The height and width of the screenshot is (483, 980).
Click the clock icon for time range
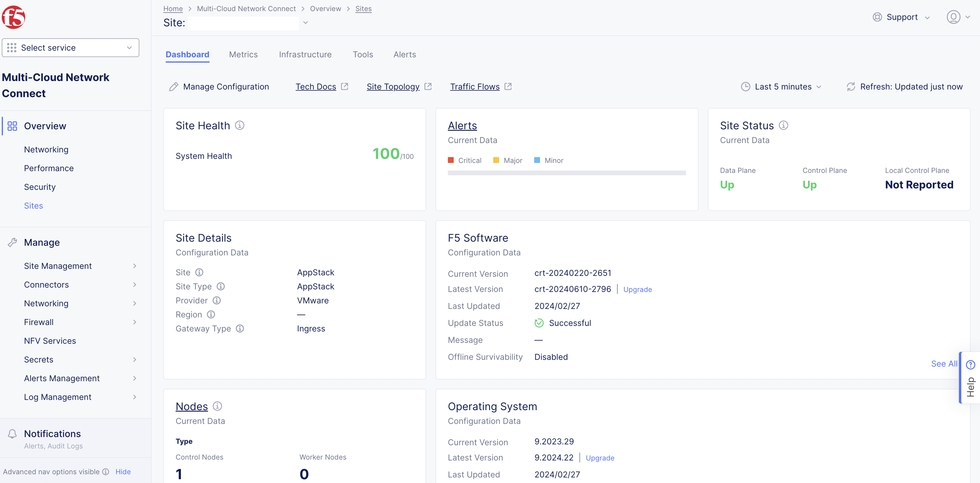click(x=745, y=87)
